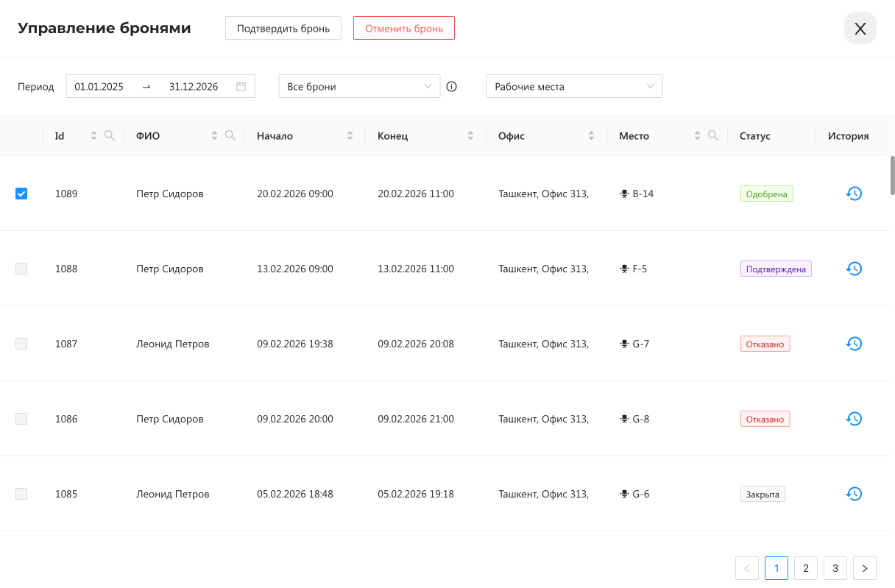The height and width of the screenshot is (588, 895).
Task: Tick the checkbox for booking 1086
Action: [21, 419]
